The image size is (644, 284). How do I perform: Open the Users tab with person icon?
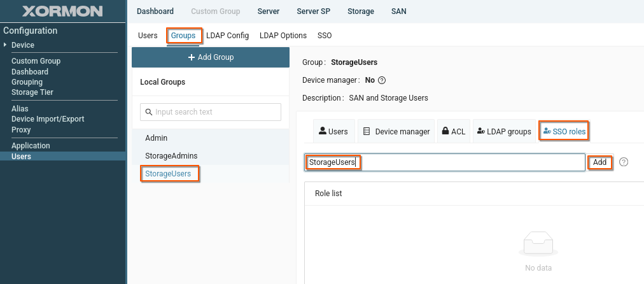(x=333, y=132)
